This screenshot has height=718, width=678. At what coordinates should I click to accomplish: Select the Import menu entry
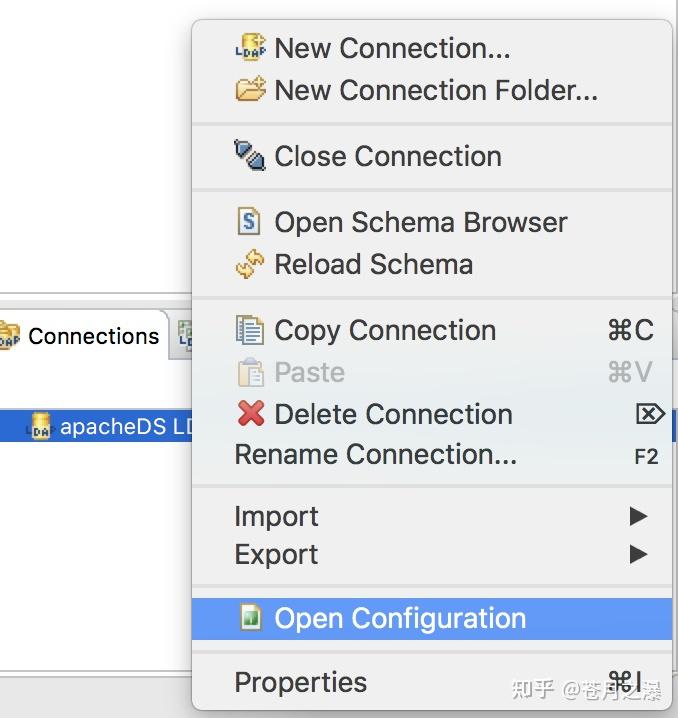(277, 516)
